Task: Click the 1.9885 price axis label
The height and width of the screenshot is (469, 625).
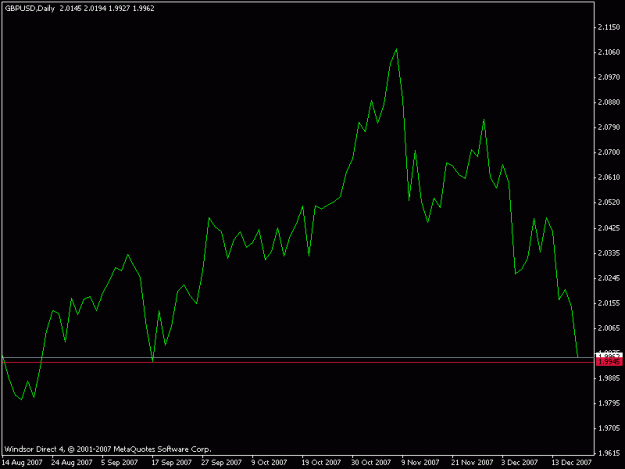Action: pyautogui.click(x=609, y=378)
